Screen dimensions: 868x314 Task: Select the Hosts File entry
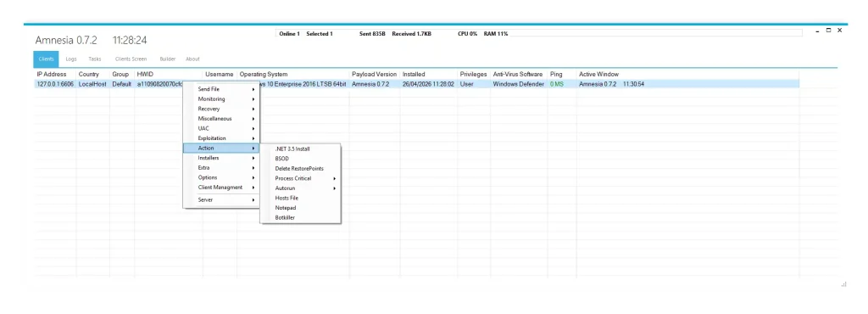pyautogui.click(x=301, y=198)
